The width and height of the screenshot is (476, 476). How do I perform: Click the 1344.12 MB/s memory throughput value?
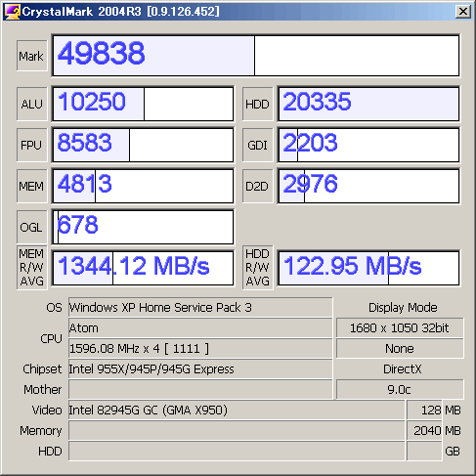coord(143,268)
